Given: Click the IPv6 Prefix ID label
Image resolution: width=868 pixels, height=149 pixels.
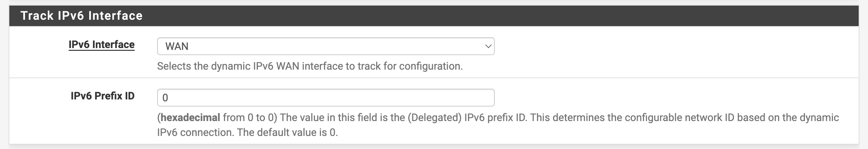Looking at the screenshot, I should 103,96.
